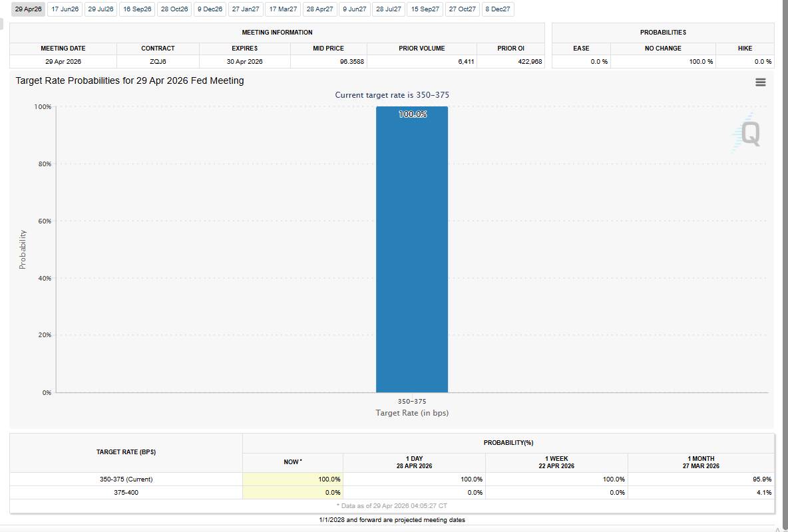
Task: Select the 17 Mar27 meeting tab
Action: 283,9
